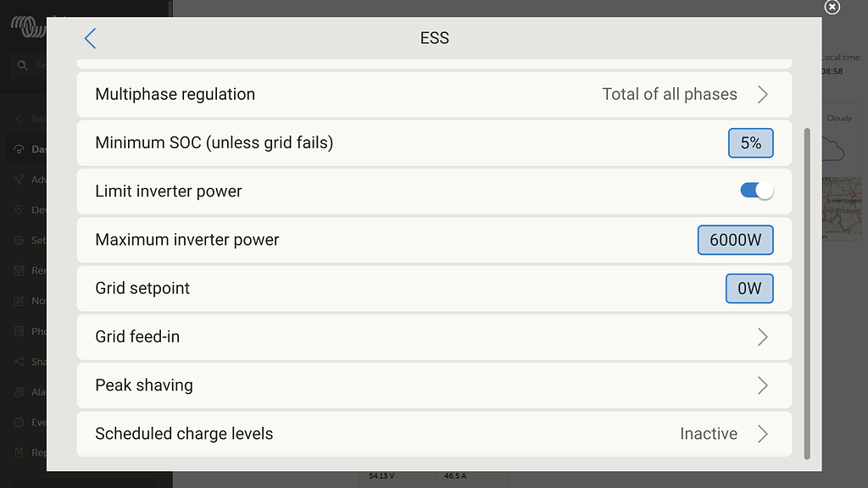The height and width of the screenshot is (488, 868).
Task: Change the Maximum inverter power 6000W value
Action: [735, 240]
